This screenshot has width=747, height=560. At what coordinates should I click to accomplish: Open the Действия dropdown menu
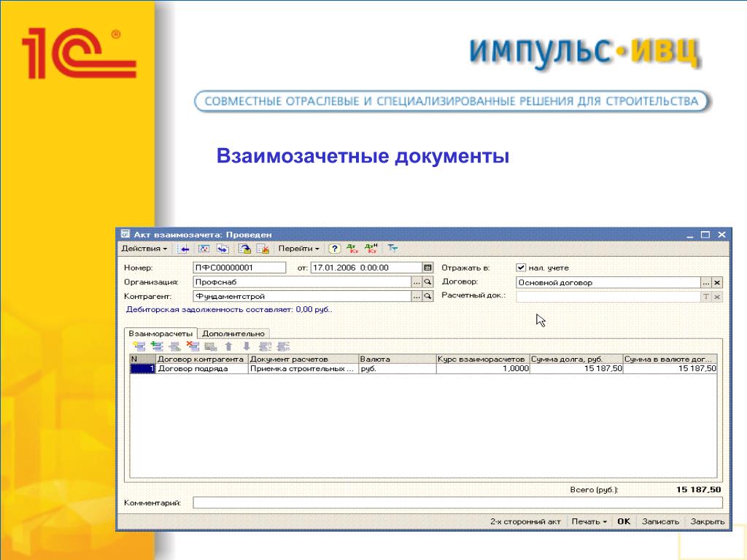point(144,249)
